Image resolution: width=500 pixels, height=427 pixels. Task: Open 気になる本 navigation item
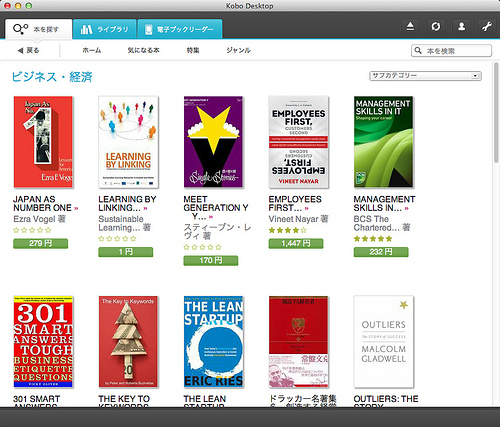(x=143, y=50)
